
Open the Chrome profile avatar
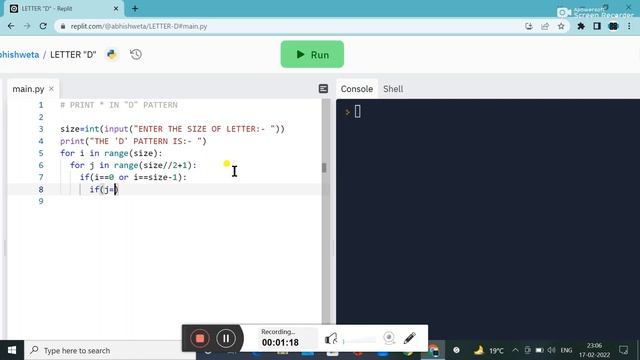(x=613, y=26)
